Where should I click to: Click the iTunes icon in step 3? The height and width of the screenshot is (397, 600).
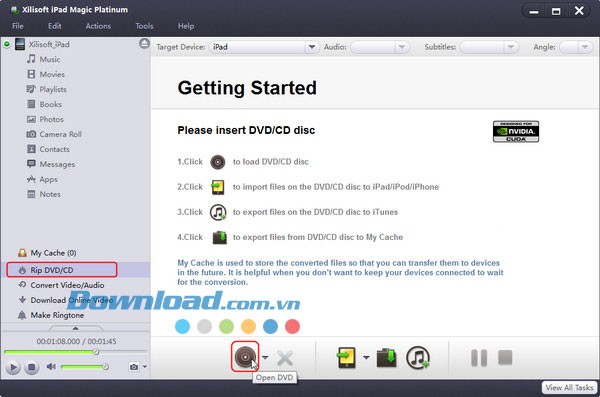tap(218, 212)
